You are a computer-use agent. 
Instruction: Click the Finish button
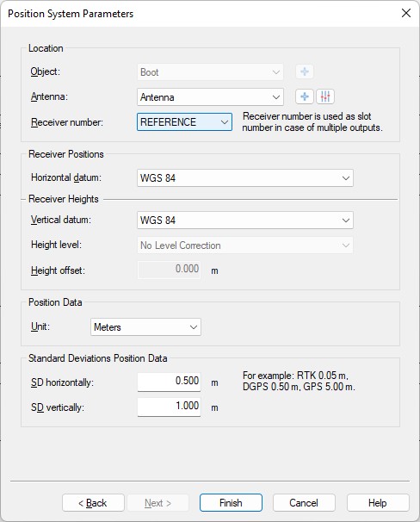[x=231, y=503]
